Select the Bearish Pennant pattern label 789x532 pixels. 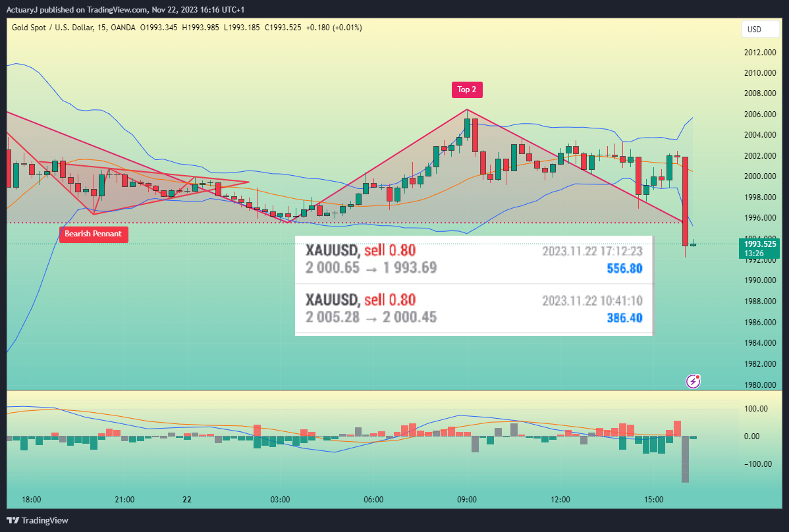94,234
